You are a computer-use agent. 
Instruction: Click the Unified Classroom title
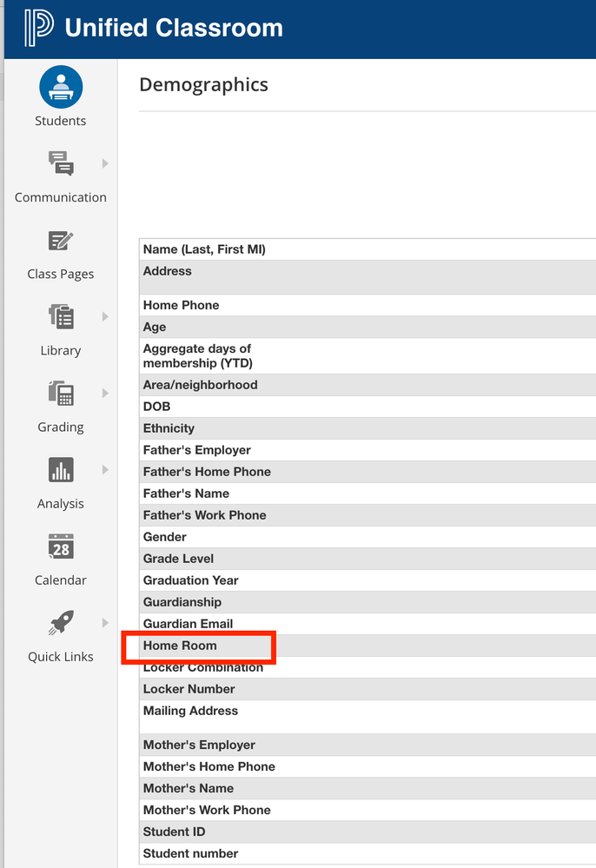tap(174, 28)
